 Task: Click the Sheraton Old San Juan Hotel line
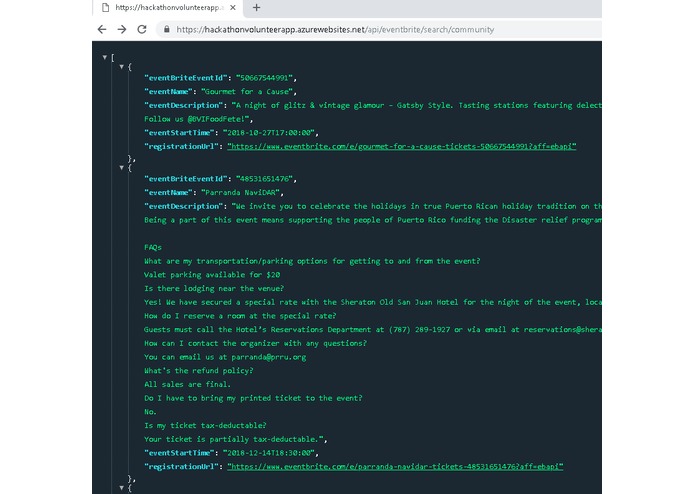click(373, 302)
